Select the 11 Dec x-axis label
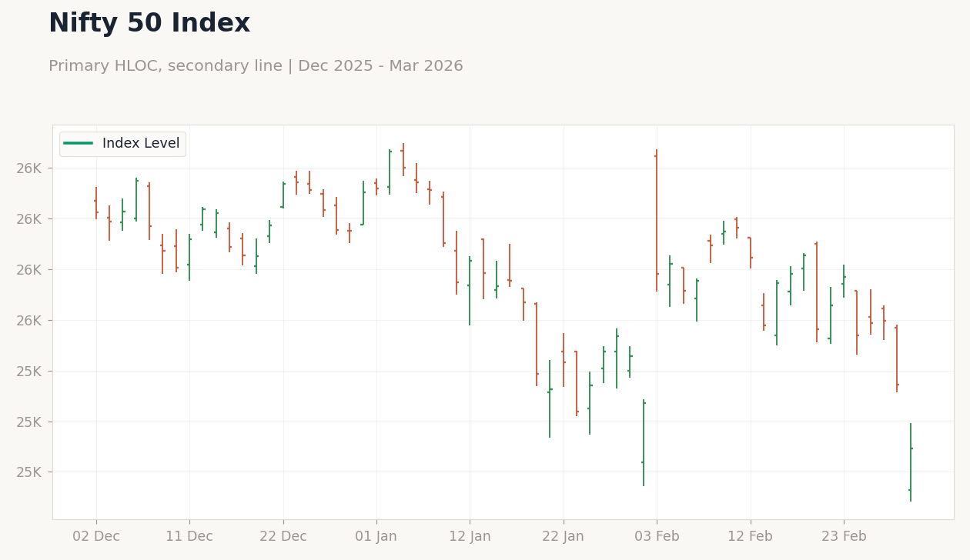970x560 pixels. point(189,537)
